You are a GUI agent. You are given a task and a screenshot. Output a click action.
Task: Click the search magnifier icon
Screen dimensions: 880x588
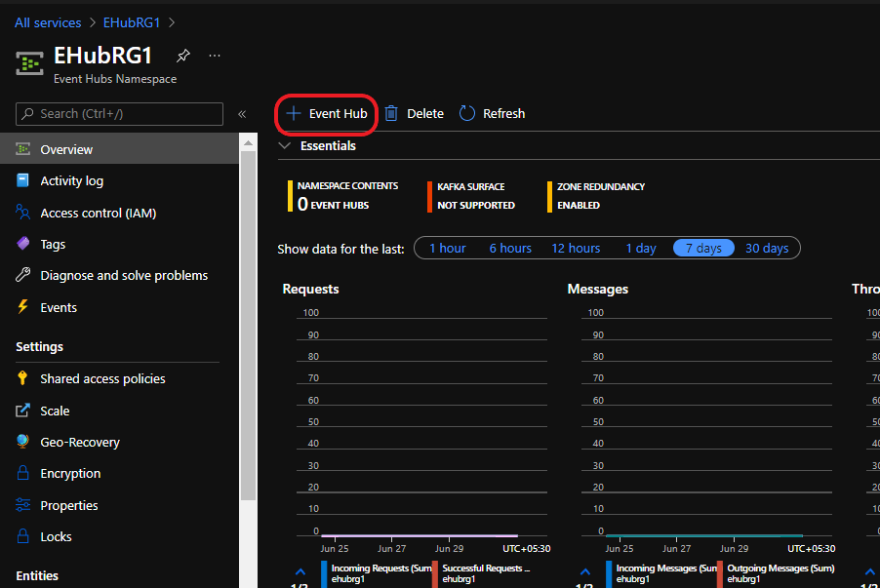27,114
